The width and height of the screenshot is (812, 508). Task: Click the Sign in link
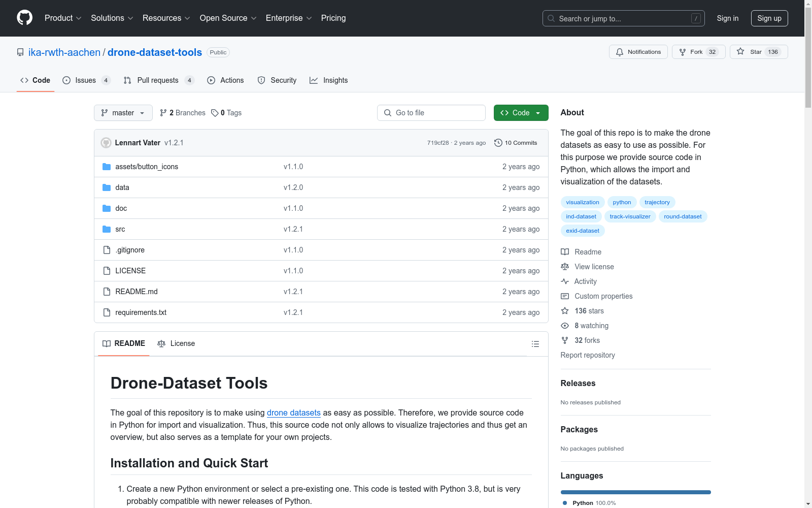728,18
